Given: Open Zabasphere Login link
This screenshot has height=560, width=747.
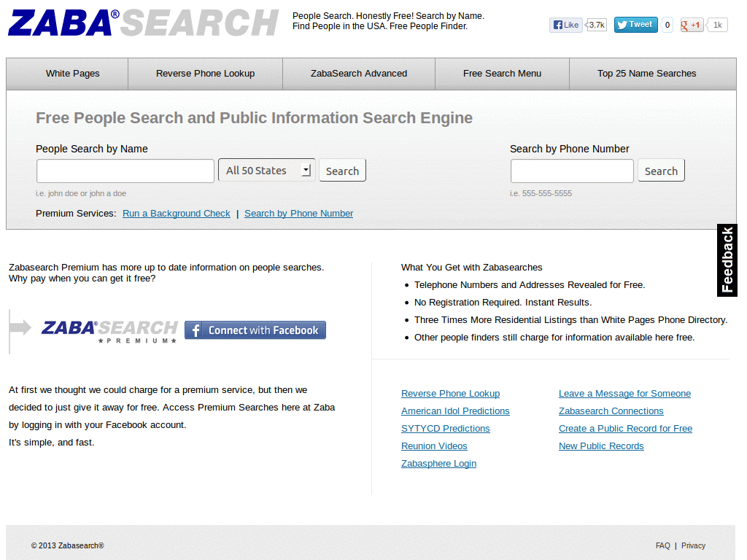Looking at the screenshot, I should tap(438, 463).
